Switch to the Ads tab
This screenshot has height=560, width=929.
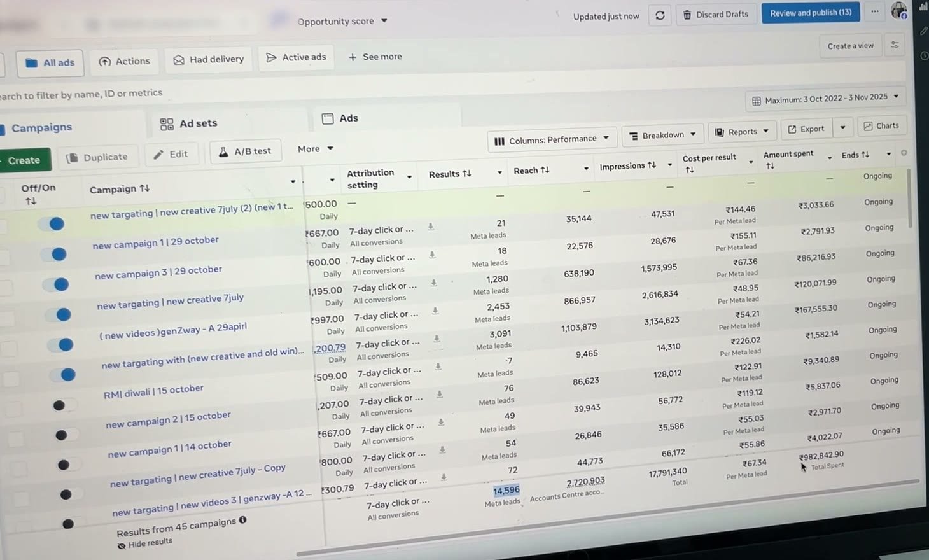coord(340,118)
